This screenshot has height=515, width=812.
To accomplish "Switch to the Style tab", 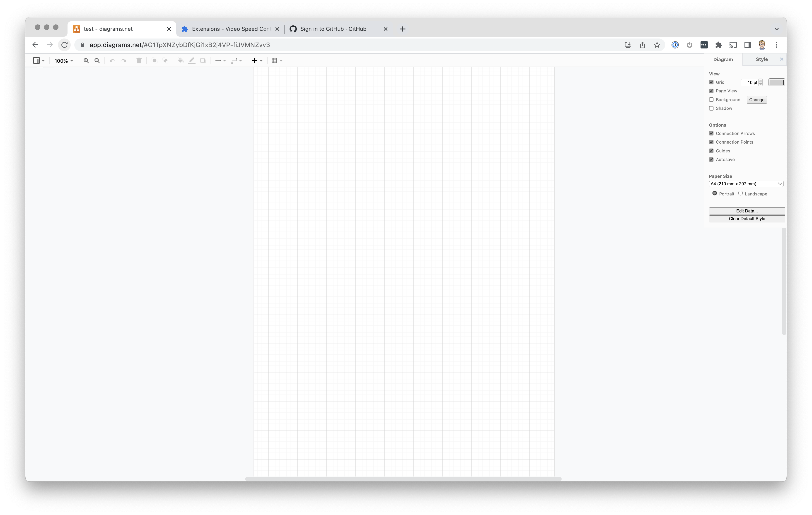I will 761,59.
